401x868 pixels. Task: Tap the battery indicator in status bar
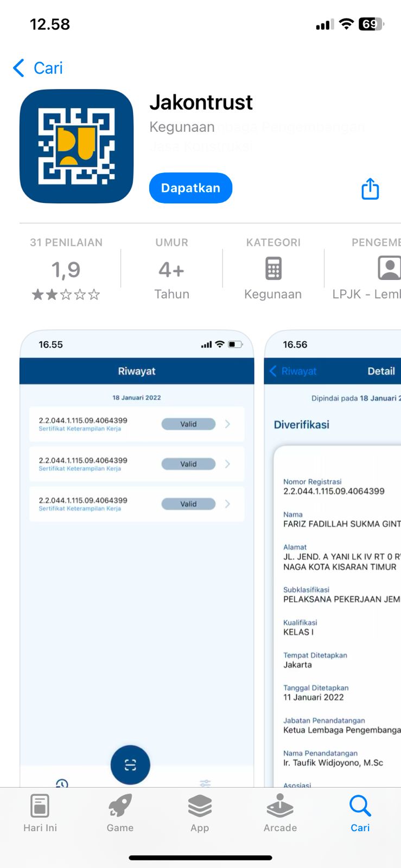point(371,24)
